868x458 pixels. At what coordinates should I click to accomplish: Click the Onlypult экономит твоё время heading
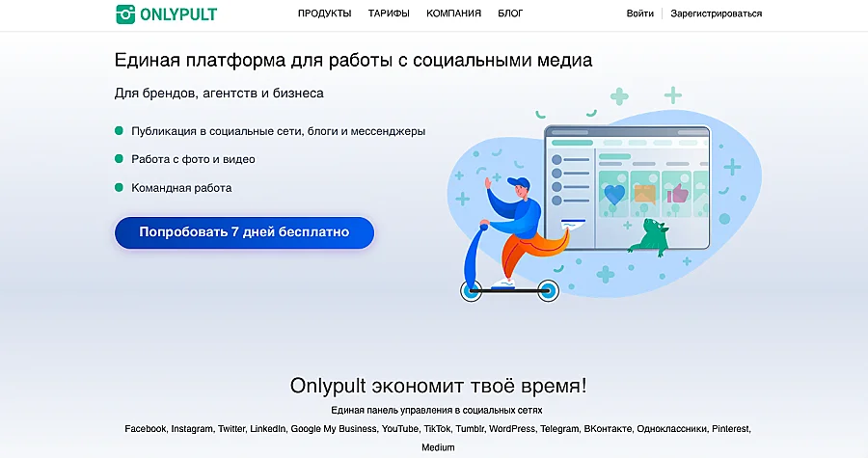(438, 386)
